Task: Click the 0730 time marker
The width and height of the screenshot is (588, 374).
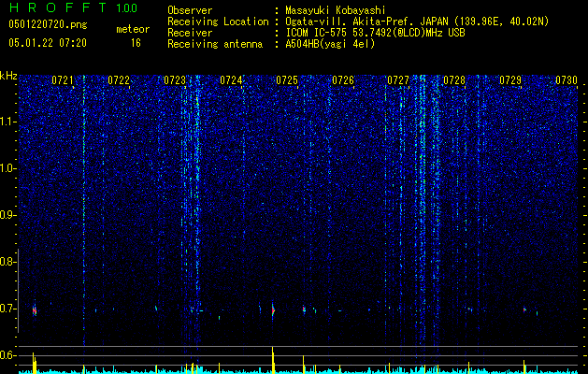Action: tap(566, 80)
